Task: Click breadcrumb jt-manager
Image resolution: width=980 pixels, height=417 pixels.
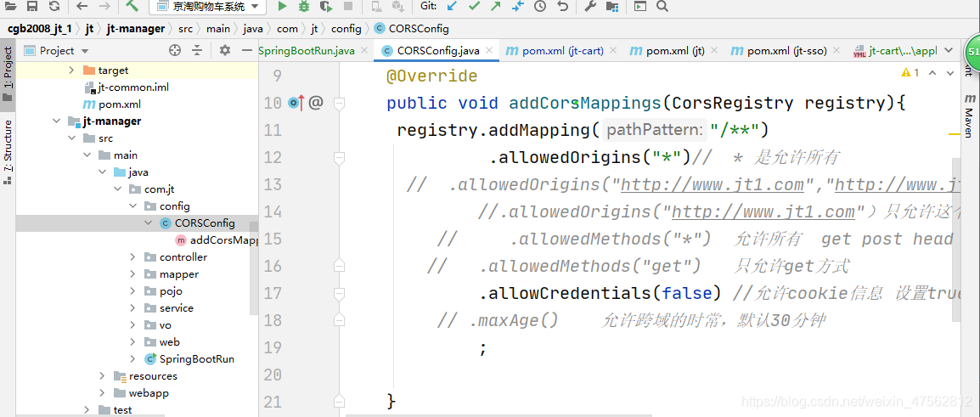Action: click(136, 29)
